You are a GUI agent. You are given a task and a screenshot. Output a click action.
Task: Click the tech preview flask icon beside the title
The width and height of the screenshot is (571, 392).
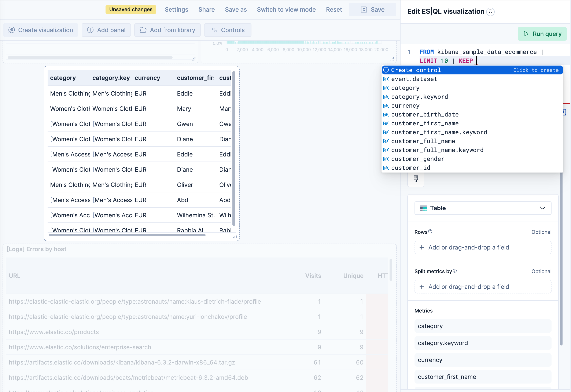tap(491, 12)
